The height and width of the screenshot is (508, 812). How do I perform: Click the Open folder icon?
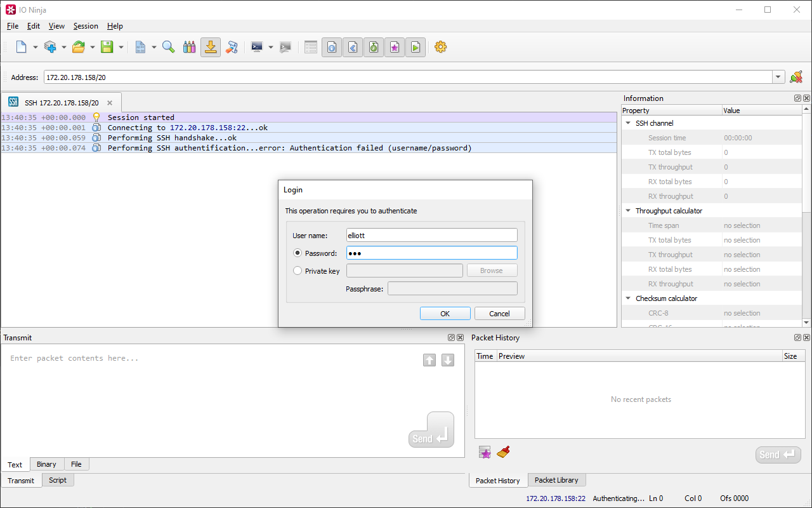79,47
